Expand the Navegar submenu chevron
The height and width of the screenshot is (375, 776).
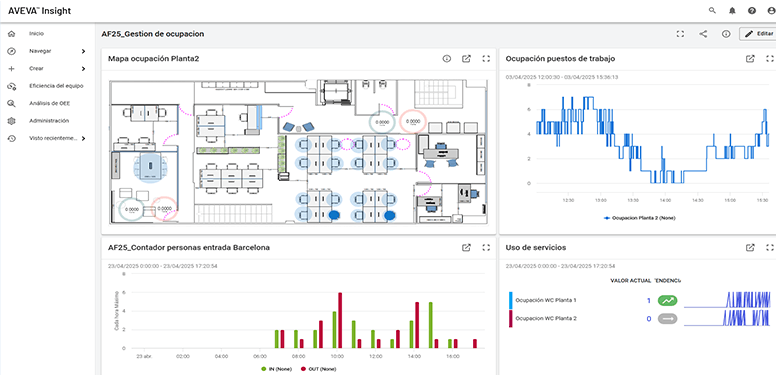83,51
